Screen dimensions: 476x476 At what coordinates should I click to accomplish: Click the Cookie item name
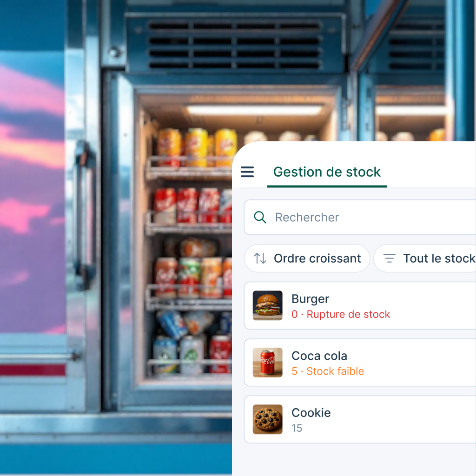(x=311, y=413)
